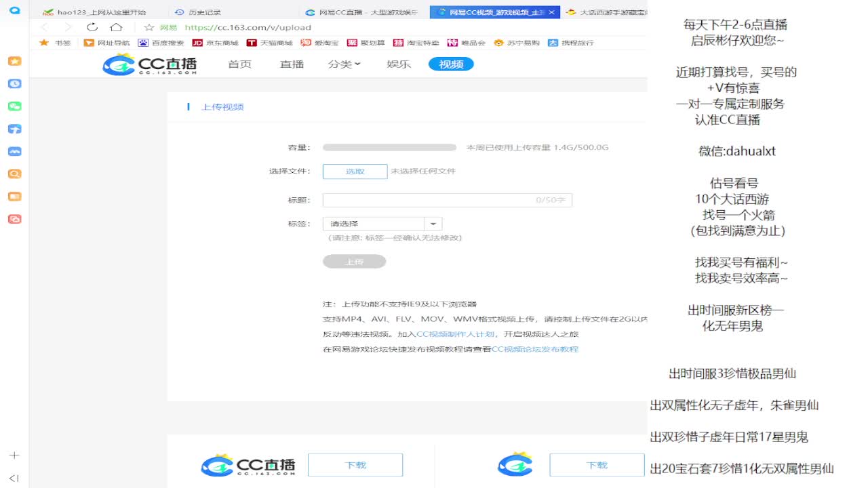Open the green WeChat sidebar icon

[x=14, y=106]
